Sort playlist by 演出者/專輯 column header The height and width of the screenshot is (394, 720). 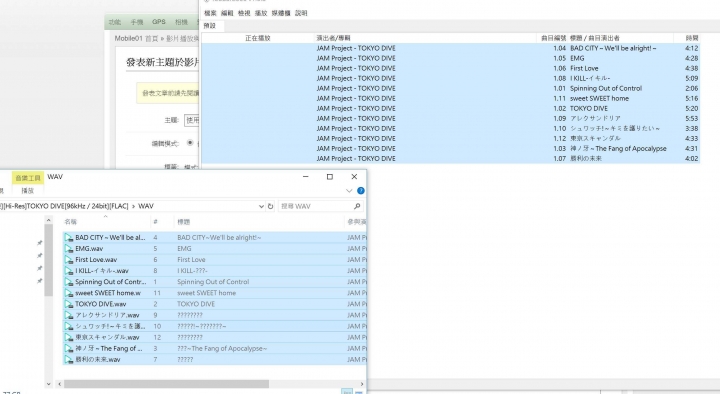click(333, 38)
